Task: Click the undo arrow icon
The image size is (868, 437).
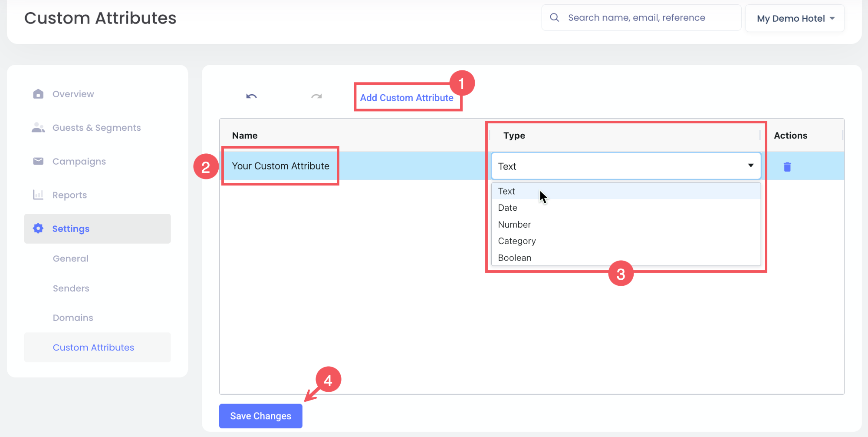Action: coord(251,96)
